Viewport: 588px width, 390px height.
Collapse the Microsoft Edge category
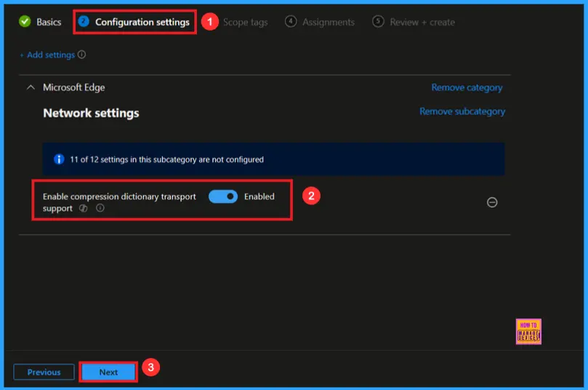pos(31,87)
